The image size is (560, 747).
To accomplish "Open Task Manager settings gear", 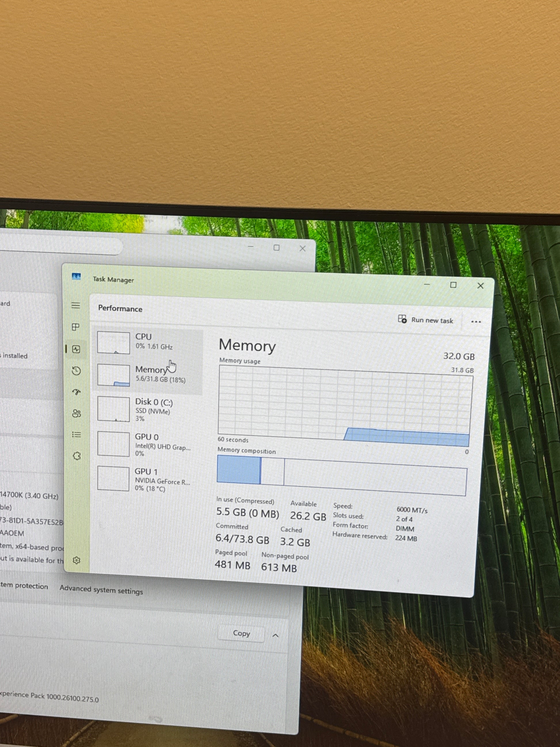I will tap(77, 560).
